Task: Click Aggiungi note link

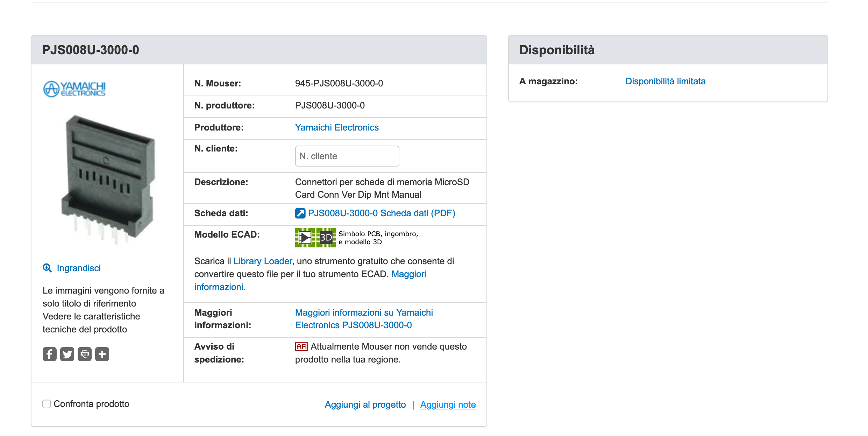Action: 448,405
